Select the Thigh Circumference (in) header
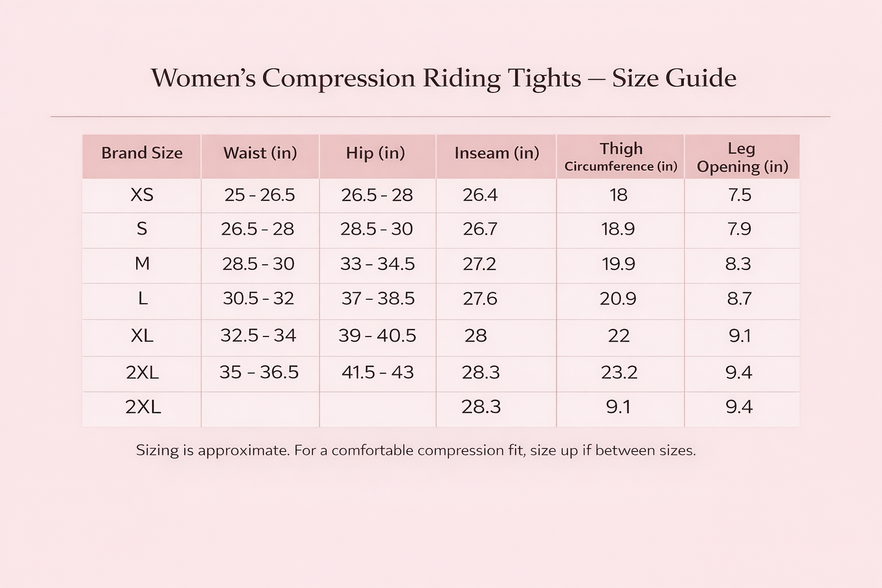The height and width of the screenshot is (588, 882). coord(621,157)
